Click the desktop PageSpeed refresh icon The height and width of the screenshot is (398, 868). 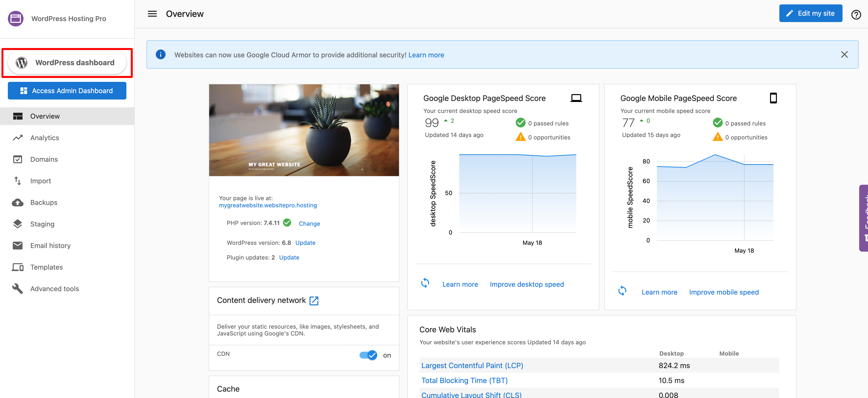[425, 283]
